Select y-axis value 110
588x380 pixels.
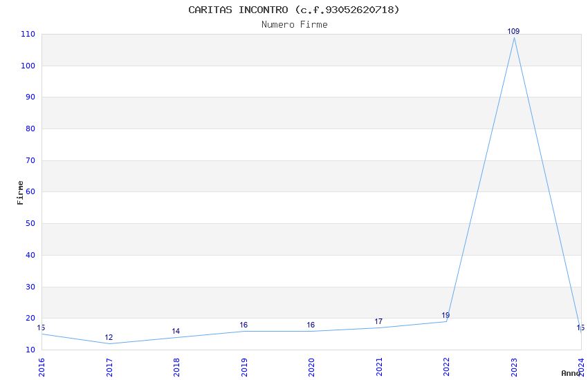28,34
